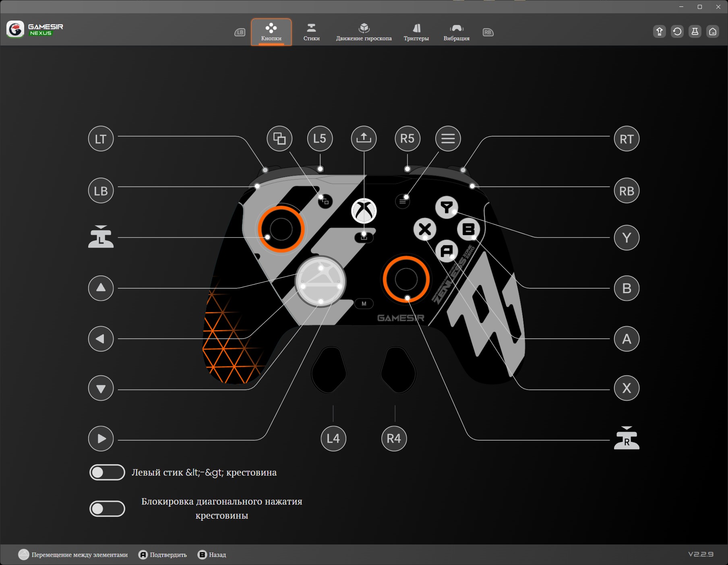Select the L5 mapping circle
This screenshot has height=565, width=728.
click(x=320, y=139)
